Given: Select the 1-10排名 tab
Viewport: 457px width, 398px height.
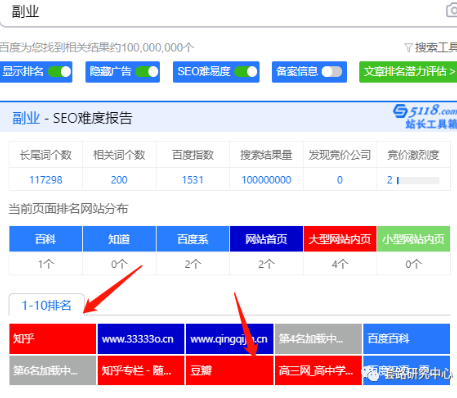Looking at the screenshot, I should 47,305.
